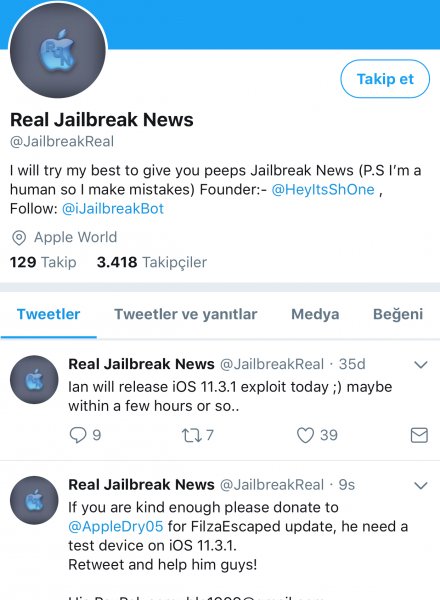Expand options chevron on the 9s tweet
The image size is (440, 600).
420,486
